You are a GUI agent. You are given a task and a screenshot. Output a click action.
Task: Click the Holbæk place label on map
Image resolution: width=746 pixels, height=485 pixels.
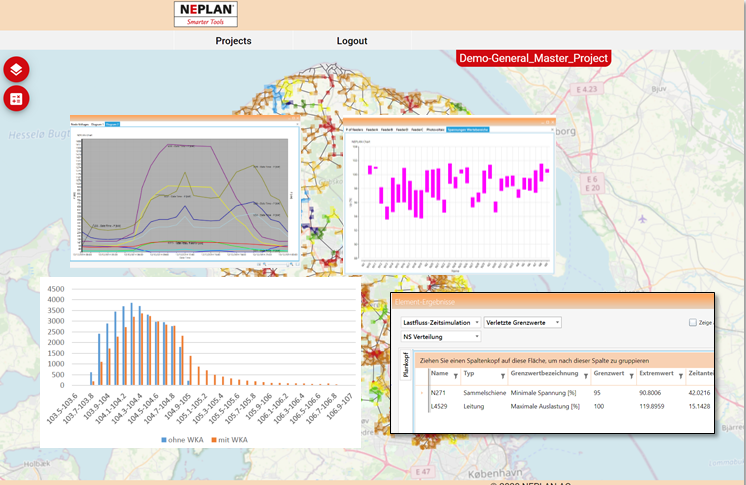tap(37, 463)
